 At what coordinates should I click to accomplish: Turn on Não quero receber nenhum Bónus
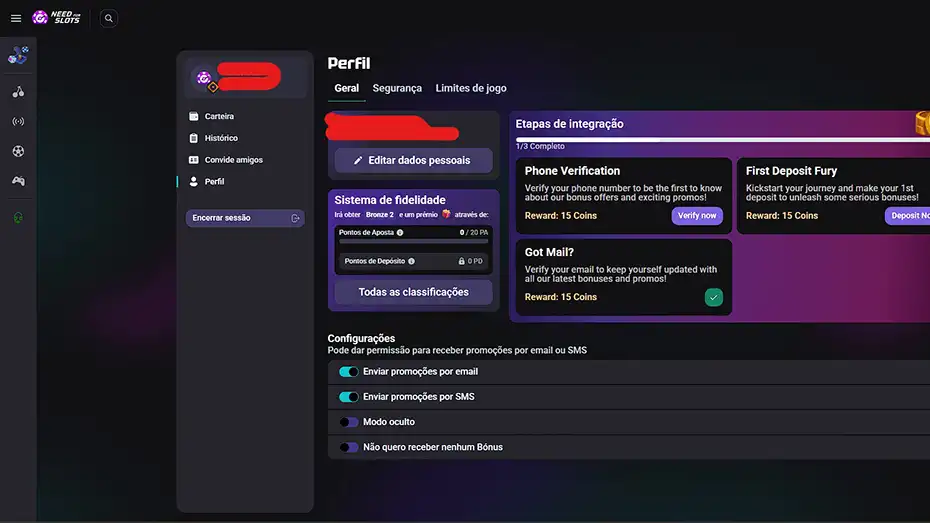(349, 447)
